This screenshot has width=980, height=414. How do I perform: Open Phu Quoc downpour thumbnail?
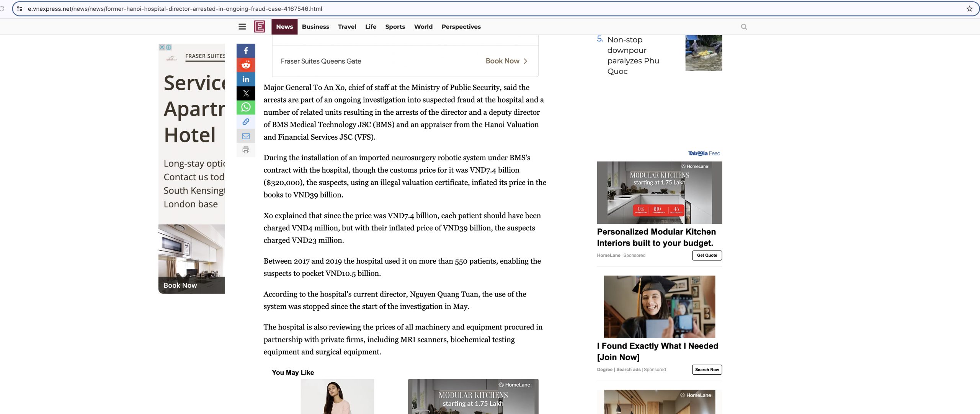pos(704,53)
